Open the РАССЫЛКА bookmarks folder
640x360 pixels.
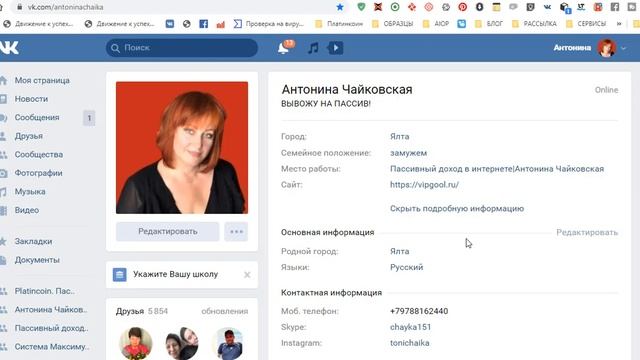click(535, 24)
